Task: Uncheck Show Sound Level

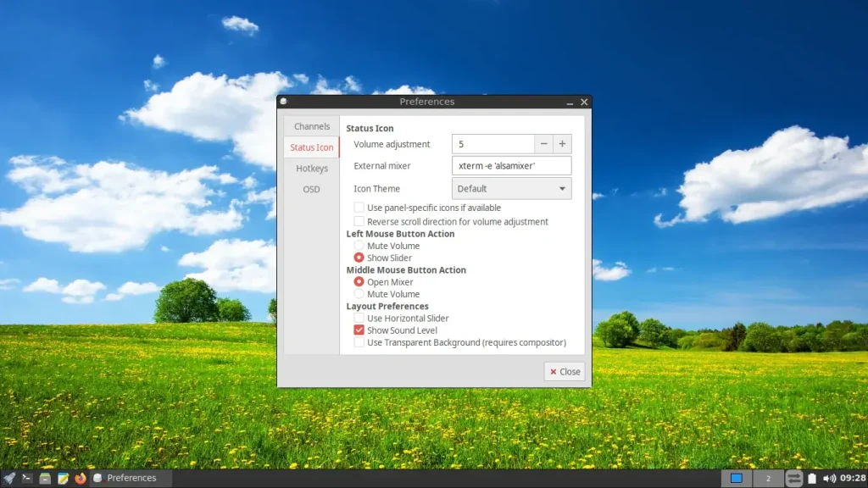Action: tap(359, 330)
